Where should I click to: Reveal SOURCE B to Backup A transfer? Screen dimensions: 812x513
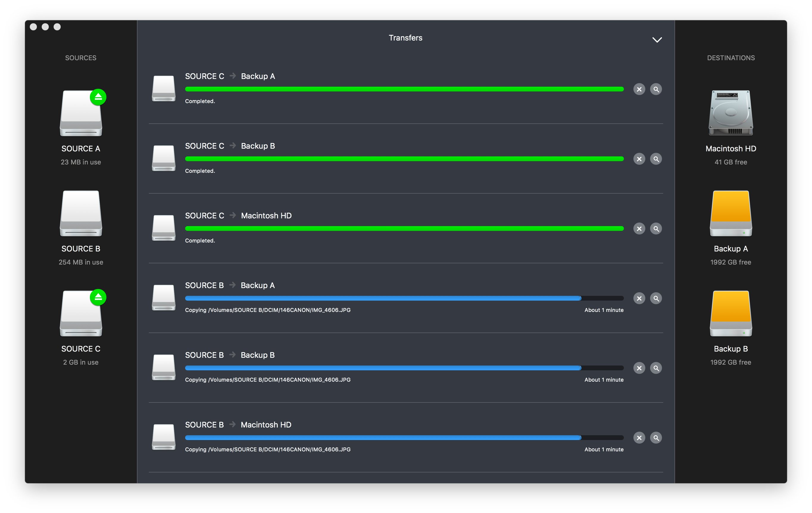pos(656,298)
